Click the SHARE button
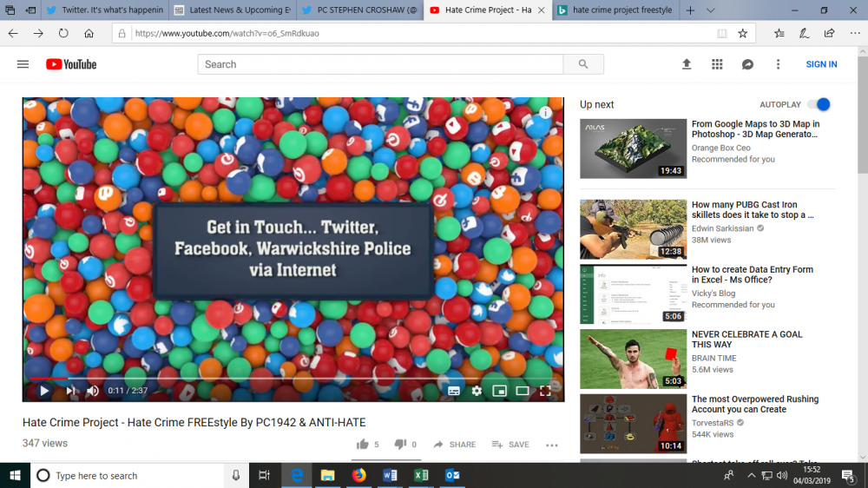 click(455, 445)
